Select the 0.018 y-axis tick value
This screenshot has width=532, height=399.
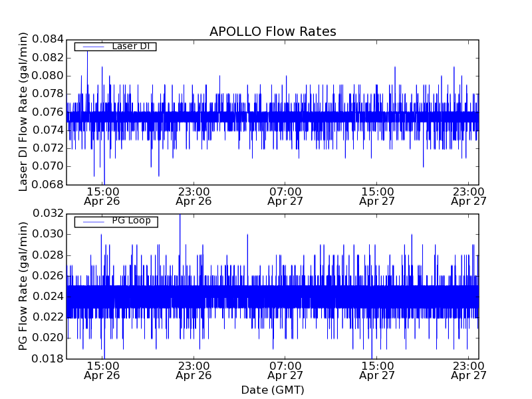tap(48, 358)
